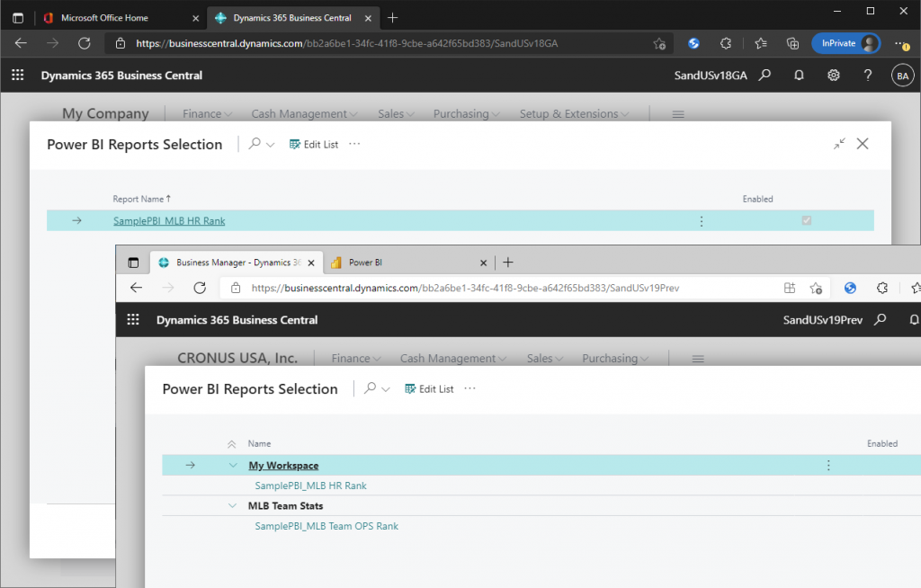Switch to Microsoft Office Home tab

click(104, 18)
